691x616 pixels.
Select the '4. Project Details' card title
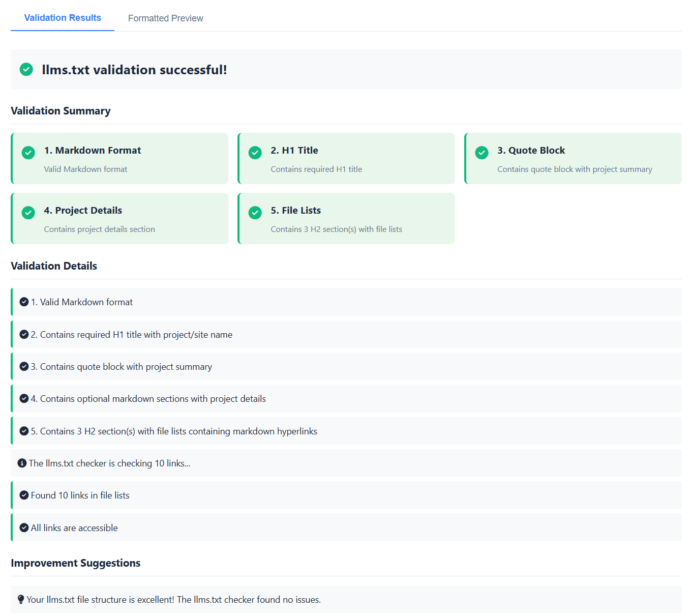point(83,210)
